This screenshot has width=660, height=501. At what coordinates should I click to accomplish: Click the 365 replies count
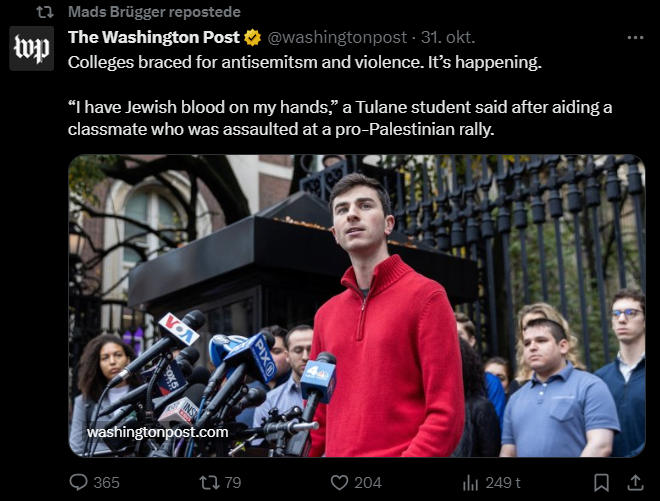point(106,482)
